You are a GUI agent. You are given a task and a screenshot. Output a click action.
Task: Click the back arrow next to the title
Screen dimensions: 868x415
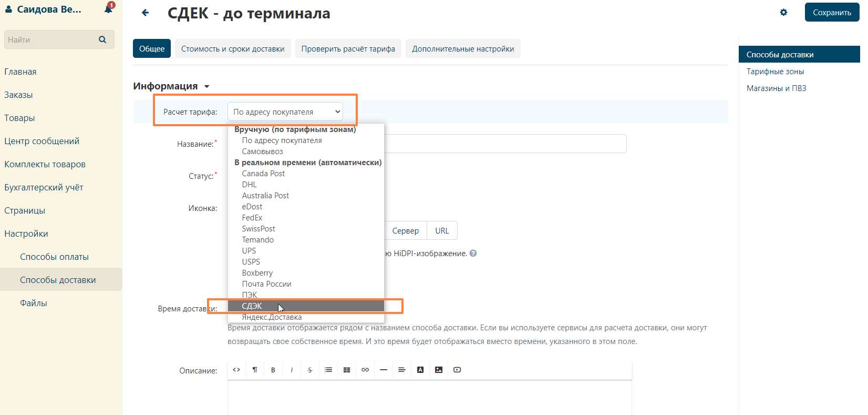click(146, 13)
